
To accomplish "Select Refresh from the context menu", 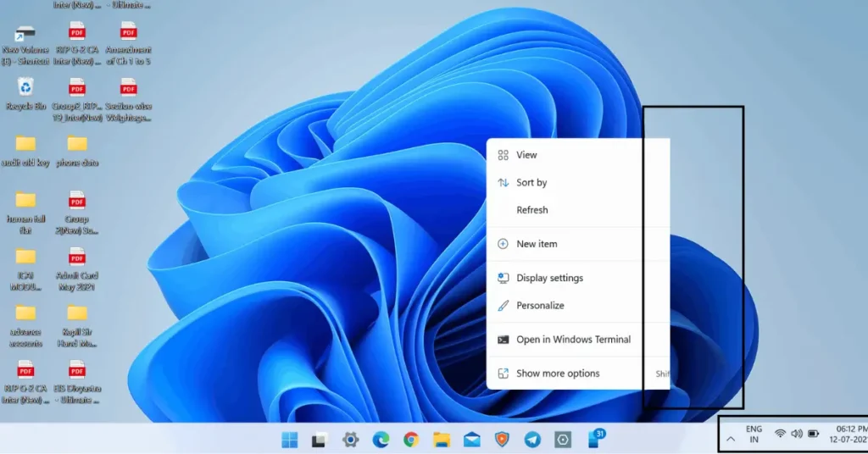I will (x=532, y=210).
